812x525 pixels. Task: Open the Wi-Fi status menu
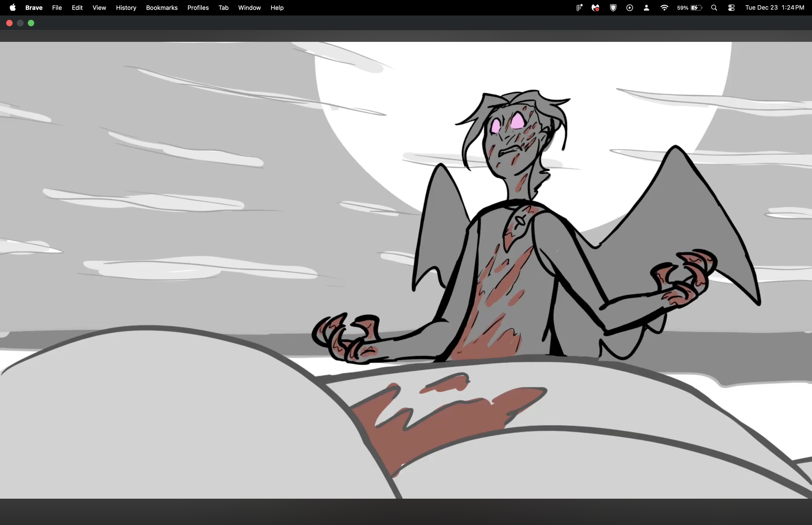pos(664,7)
